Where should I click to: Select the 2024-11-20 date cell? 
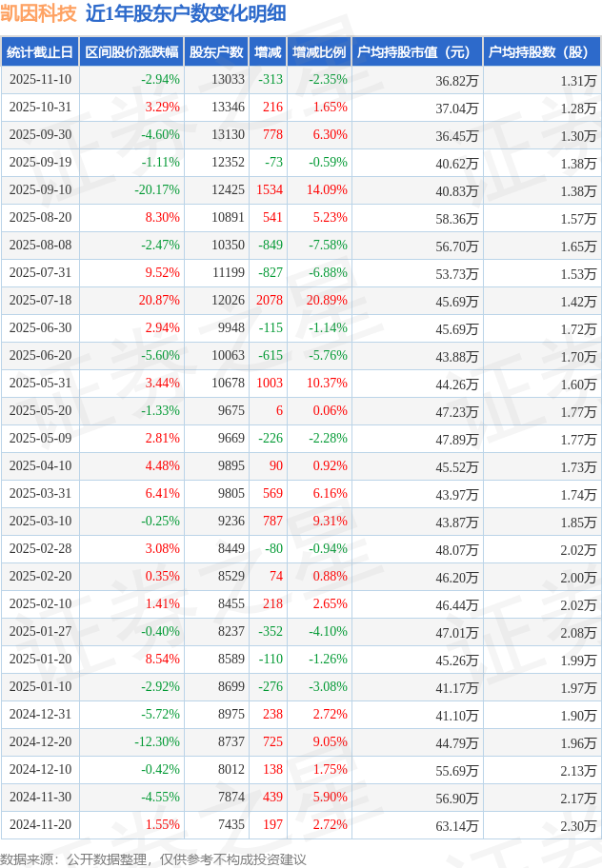(x=40, y=825)
